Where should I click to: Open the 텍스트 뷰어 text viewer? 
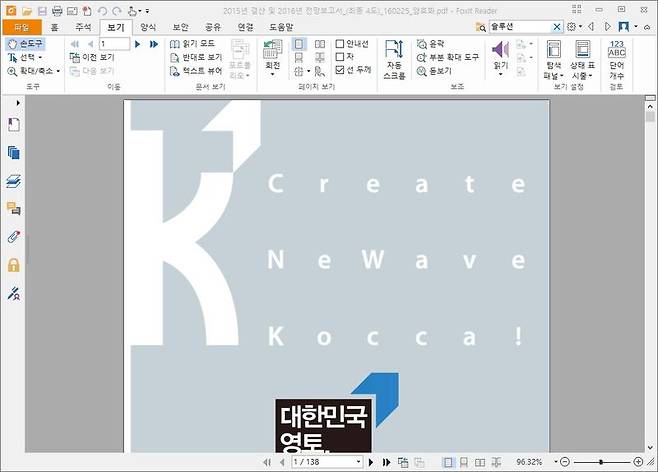(x=196, y=71)
